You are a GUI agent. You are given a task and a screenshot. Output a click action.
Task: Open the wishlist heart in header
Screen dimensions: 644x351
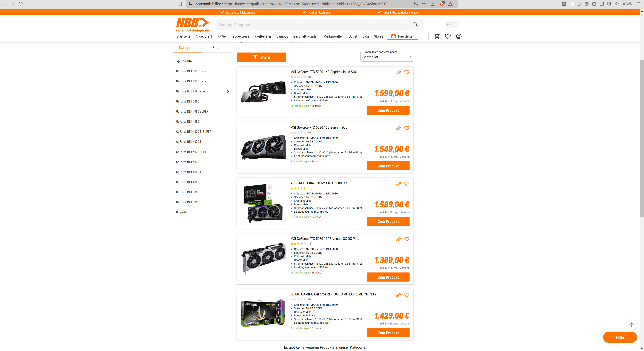pyautogui.click(x=448, y=36)
